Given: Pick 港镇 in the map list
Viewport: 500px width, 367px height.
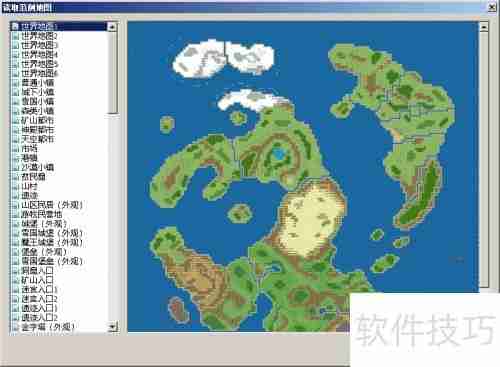Looking at the screenshot, I should [29, 158].
